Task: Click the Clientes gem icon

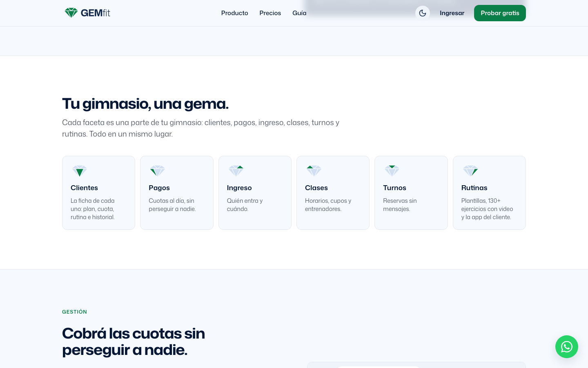Action: coord(80,171)
